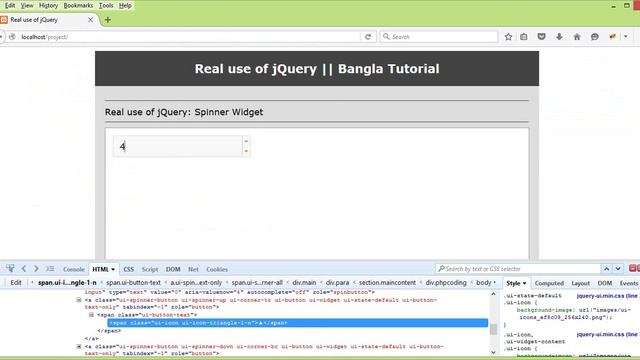Decrease spinner value with down arrow

coord(246,151)
